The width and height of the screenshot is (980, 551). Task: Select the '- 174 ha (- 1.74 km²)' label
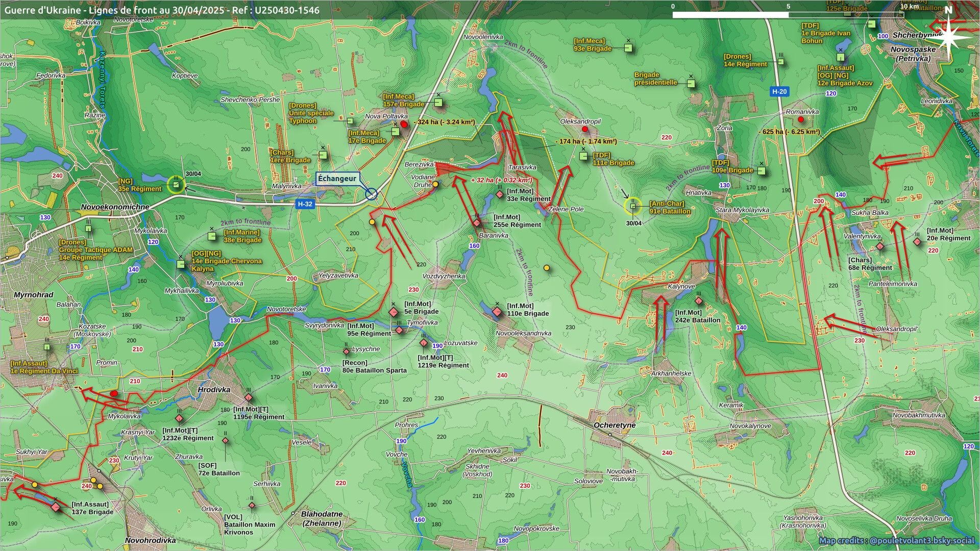tap(586, 141)
